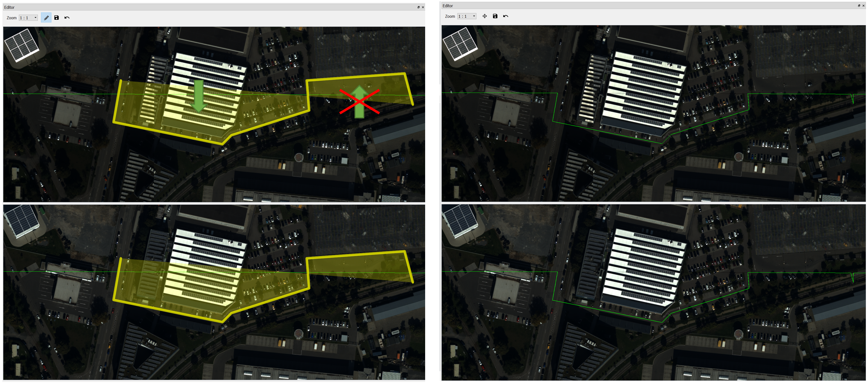Float the left Editor panel with undock icon
The height and width of the screenshot is (383, 868).
point(418,7)
